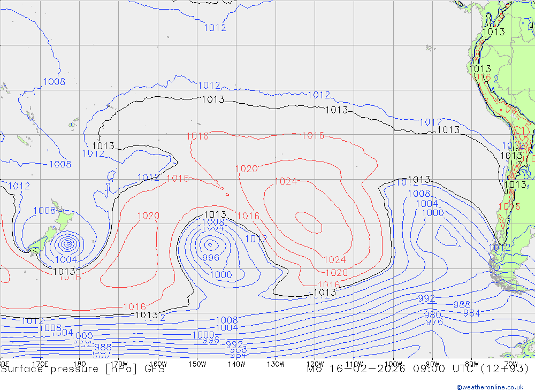The width and height of the screenshot is (535, 392).
Task: Click the 120W longitude axis label
Action: pyautogui.click(x=315, y=364)
